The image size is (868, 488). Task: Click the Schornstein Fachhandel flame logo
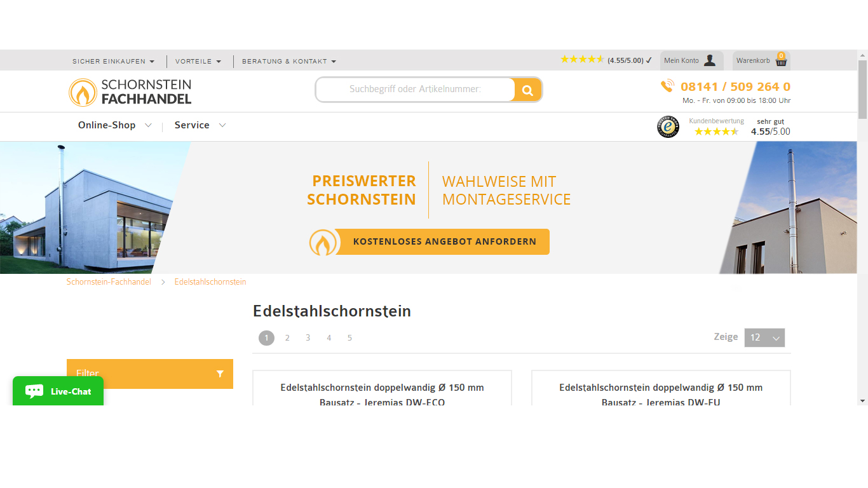pos(83,91)
